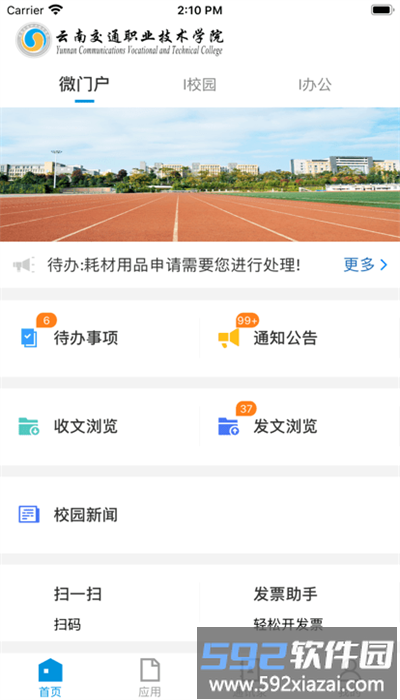Open the 发文浏览 entry
The width and height of the screenshot is (400, 700).
285,426
